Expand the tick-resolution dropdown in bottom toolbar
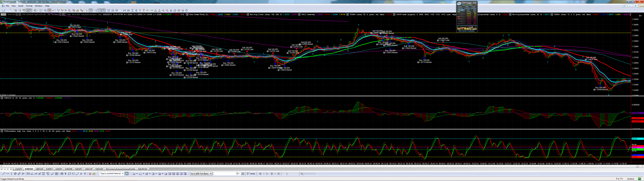The image size is (644, 181). (x=137, y=173)
